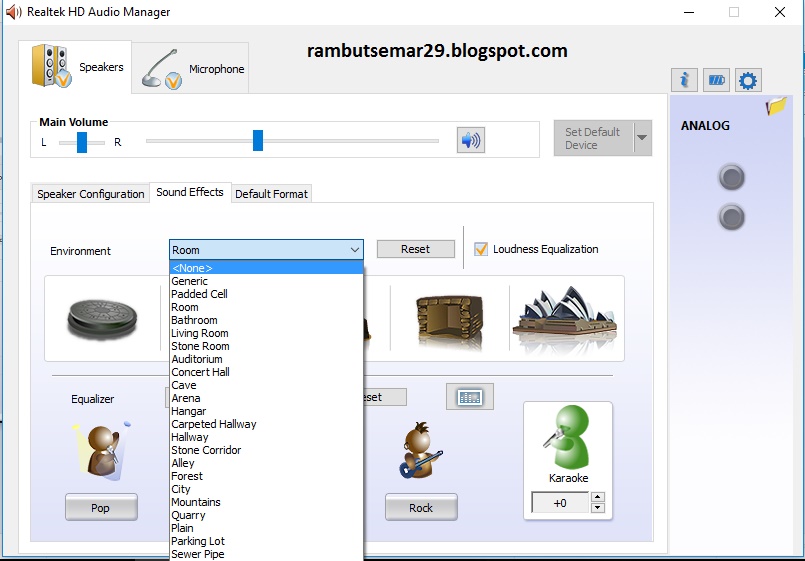Open the Microphone device tab
The image size is (805, 561).
191,69
